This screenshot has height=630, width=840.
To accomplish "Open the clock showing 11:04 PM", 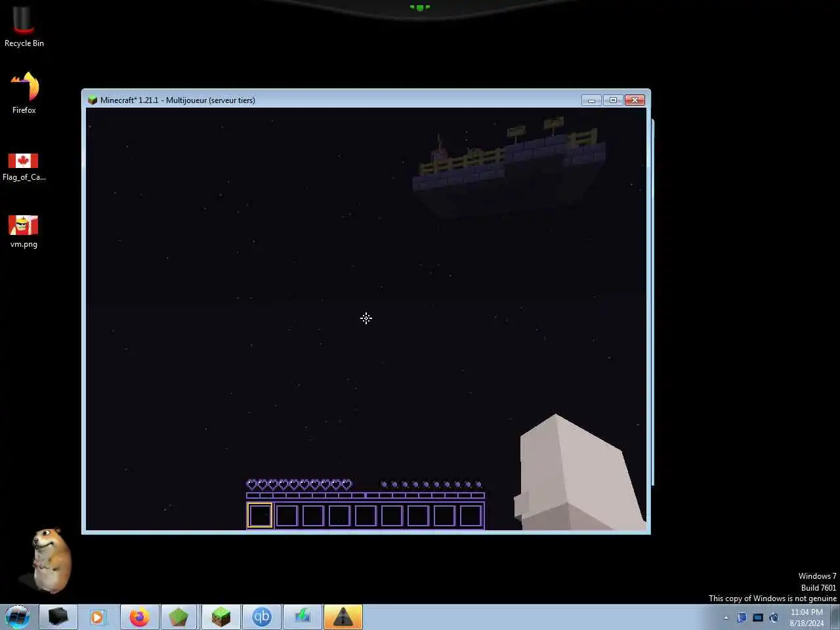I will (807, 618).
